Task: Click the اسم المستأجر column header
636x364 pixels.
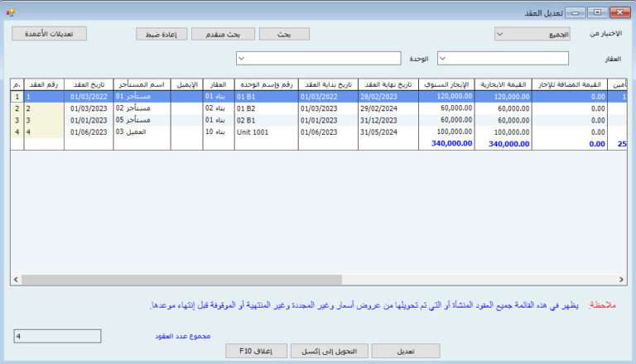Action: coord(142,84)
